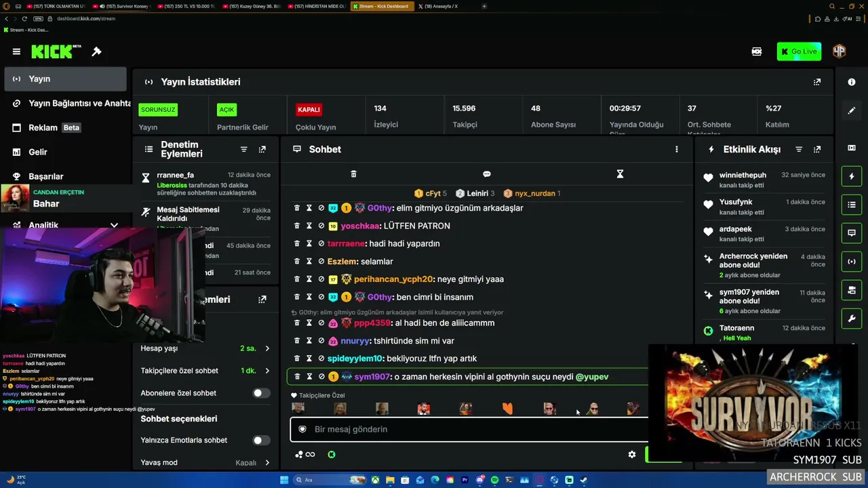Delete nnuryy's tshirtünde sim mi var message
The image size is (868, 488).
[x=297, y=341]
